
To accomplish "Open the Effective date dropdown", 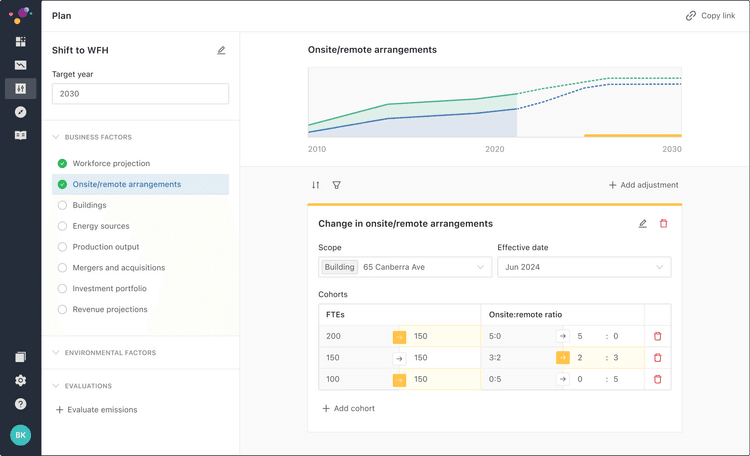I will click(584, 267).
